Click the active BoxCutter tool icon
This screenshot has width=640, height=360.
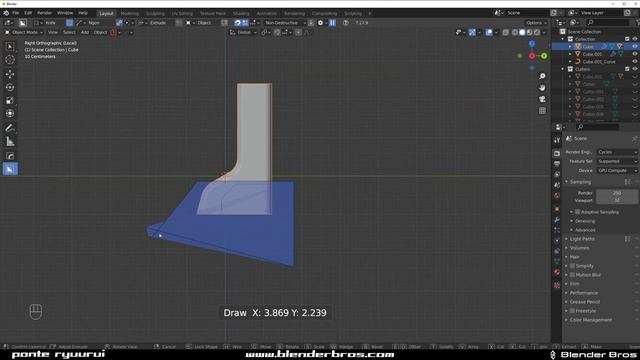pos(10,169)
